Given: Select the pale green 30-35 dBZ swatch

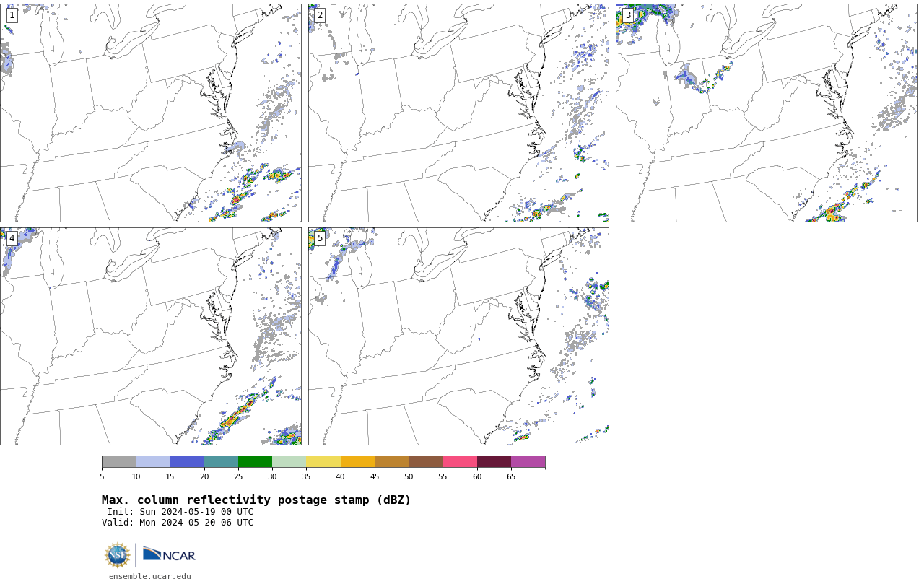Looking at the screenshot, I should 289,462.
